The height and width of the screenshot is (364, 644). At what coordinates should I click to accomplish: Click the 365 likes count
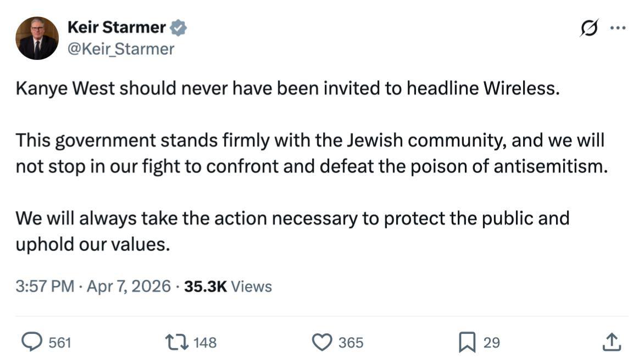tap(351, 343)
